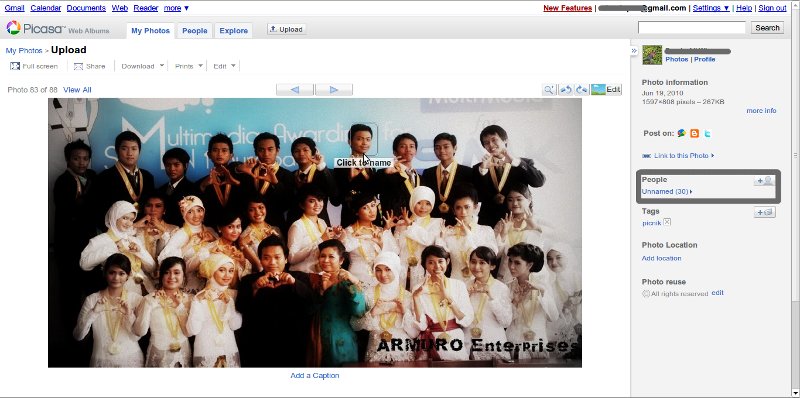The width and height of the screenshot is (800, 398).
Task: Click the Upload button
Action: [x=286, y=30]
